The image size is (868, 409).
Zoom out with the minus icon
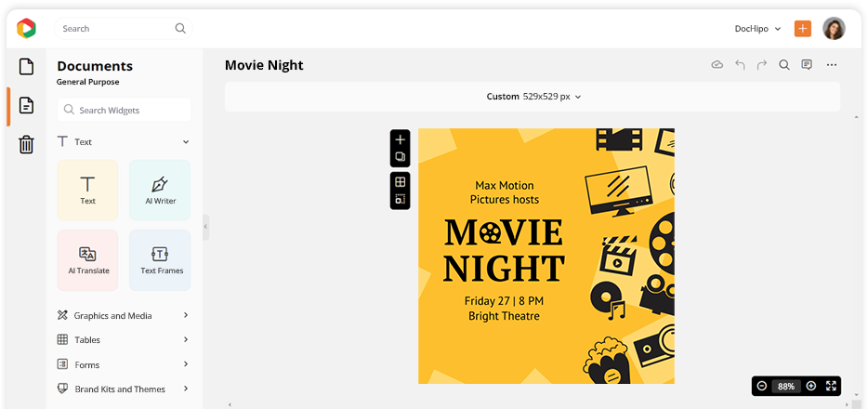pos(762,386)
